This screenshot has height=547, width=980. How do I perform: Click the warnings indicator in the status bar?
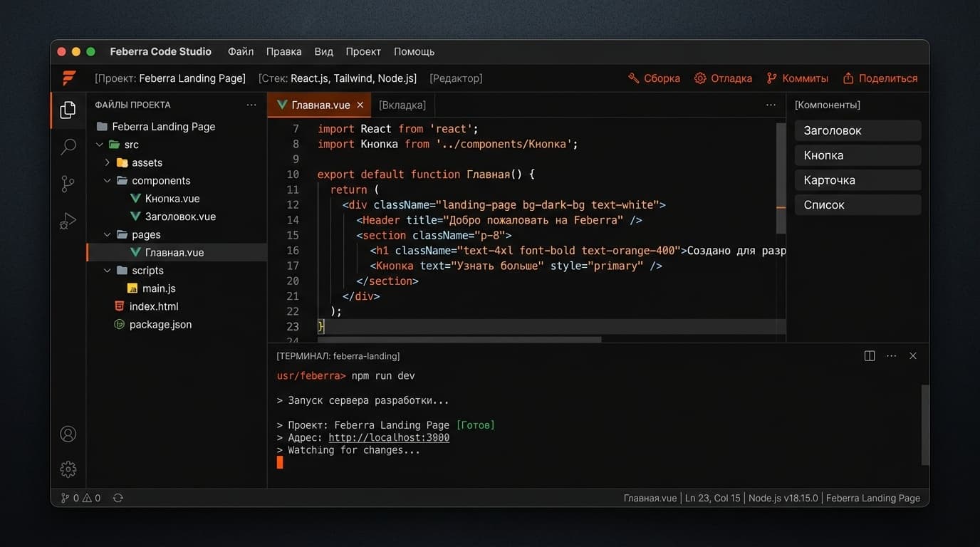[90, 498]
